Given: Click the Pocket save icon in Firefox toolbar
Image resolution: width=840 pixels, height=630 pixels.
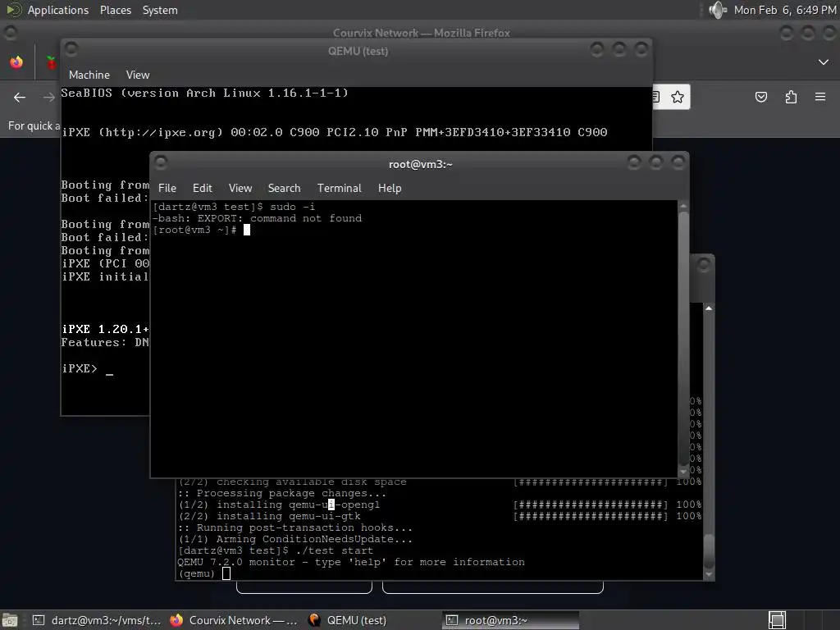Looking at the screenshot, I should (x=760, y=97).
